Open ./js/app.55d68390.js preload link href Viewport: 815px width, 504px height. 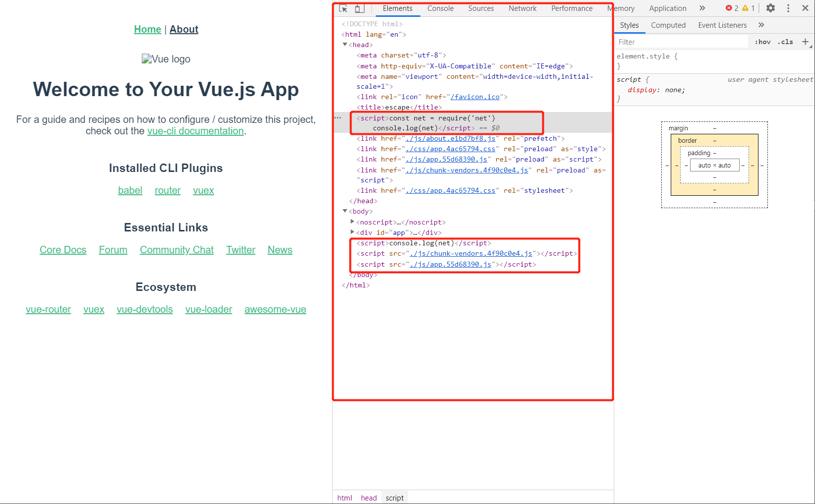(446, 159)
